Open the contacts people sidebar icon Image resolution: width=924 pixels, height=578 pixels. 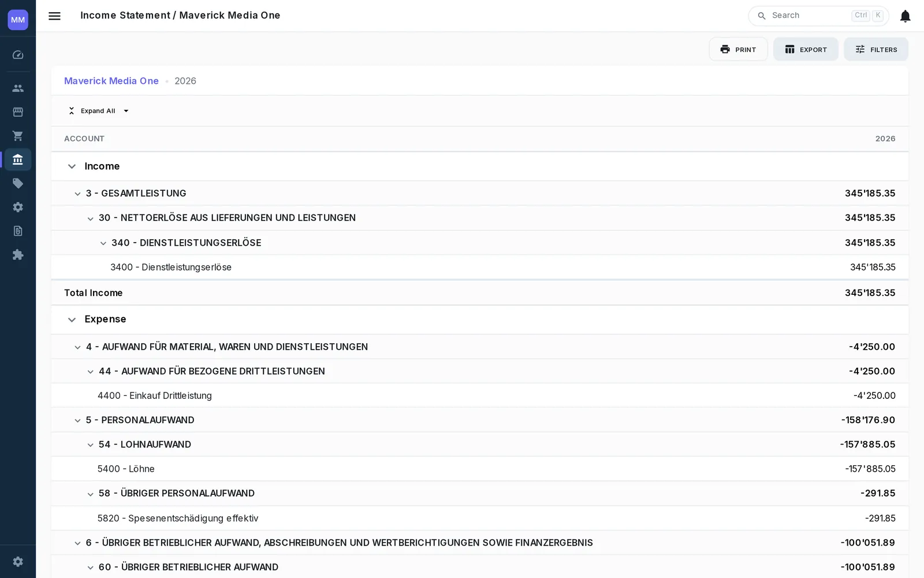point(18,88)
